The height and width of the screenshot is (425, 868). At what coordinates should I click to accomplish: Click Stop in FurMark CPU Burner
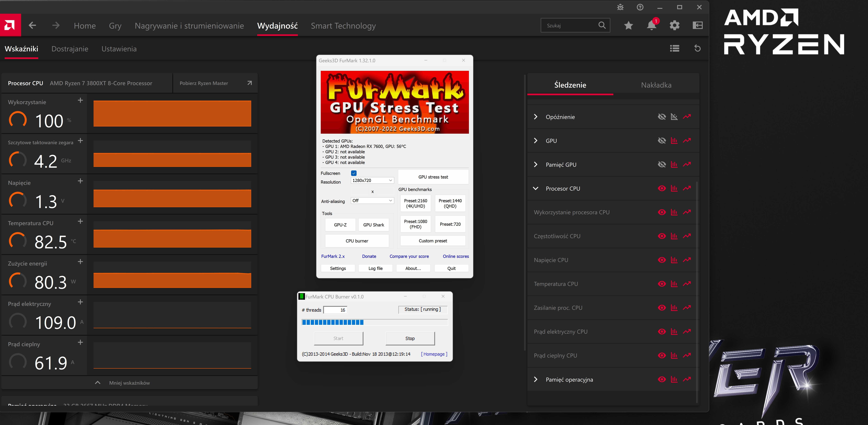410,338
